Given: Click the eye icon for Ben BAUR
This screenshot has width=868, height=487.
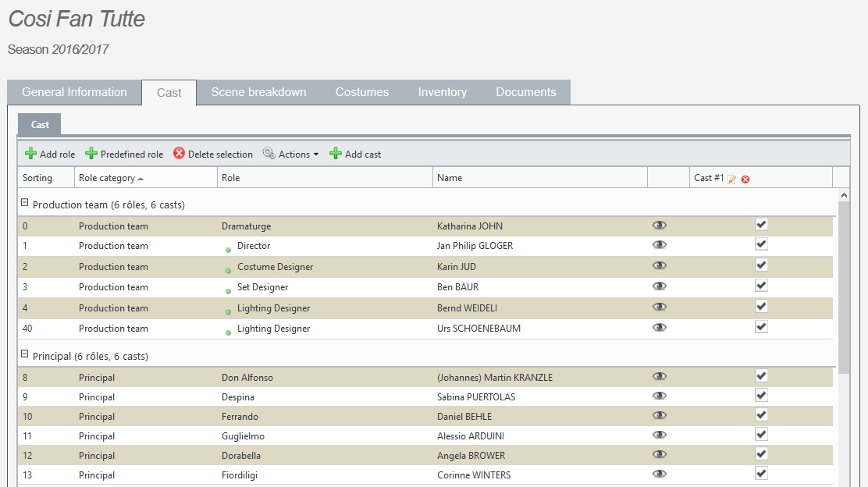Looking at the screenshot, I should [660, 286].
